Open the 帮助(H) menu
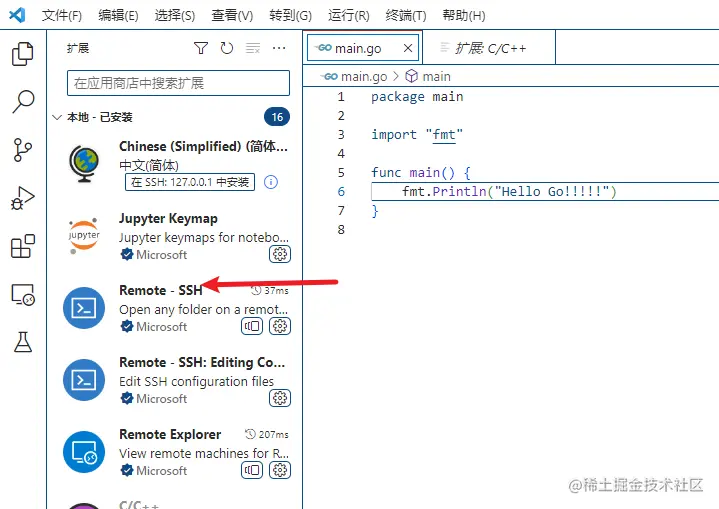Viewport: 719px width, 509px height. pyautogui.click(x=464, y=16)
